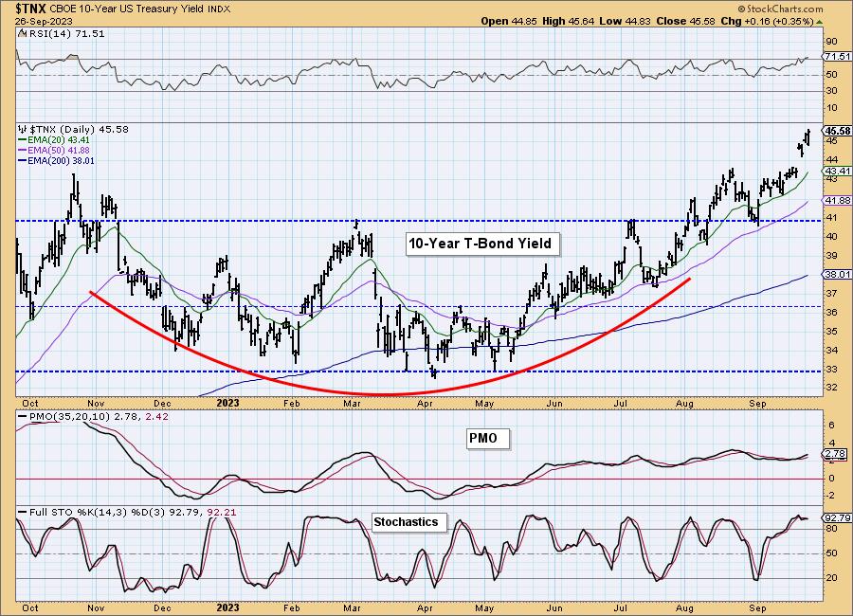Click the Chg +0.16 (+0.35%) value
This screenshot has width=853, height=616.
[x=766, y=21]
